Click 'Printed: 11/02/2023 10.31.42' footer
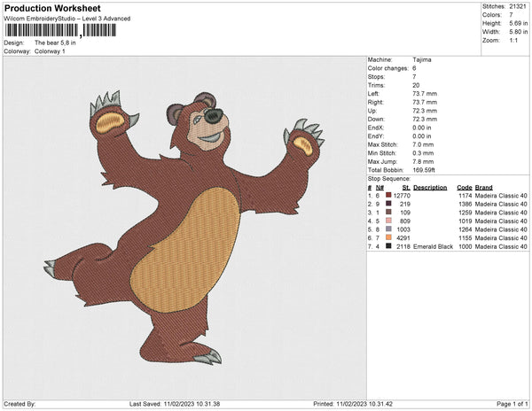Image resolution: width=532 pixels, height=411 pixels. point(353,404)
